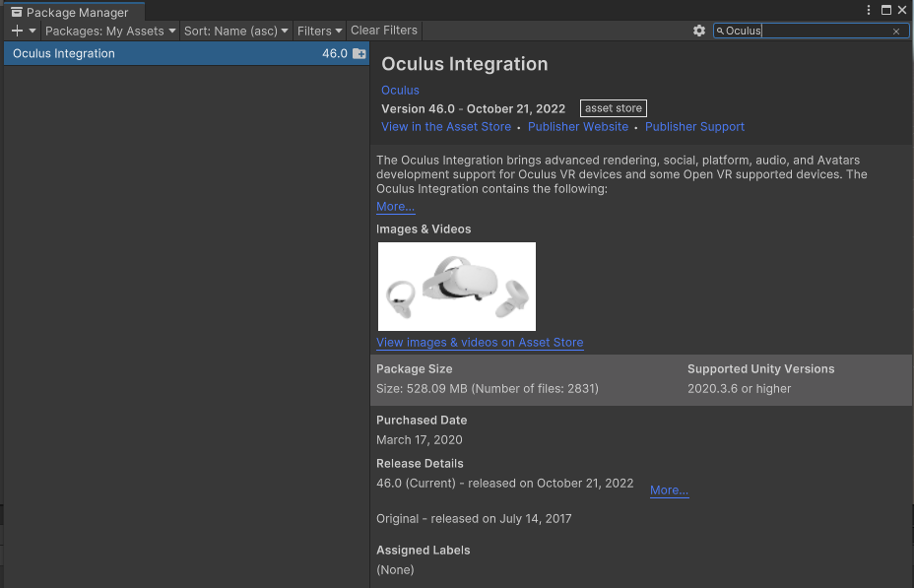Click the add package plus icon
This screenshot has height=588, width=914.
[x=17, y=31]
